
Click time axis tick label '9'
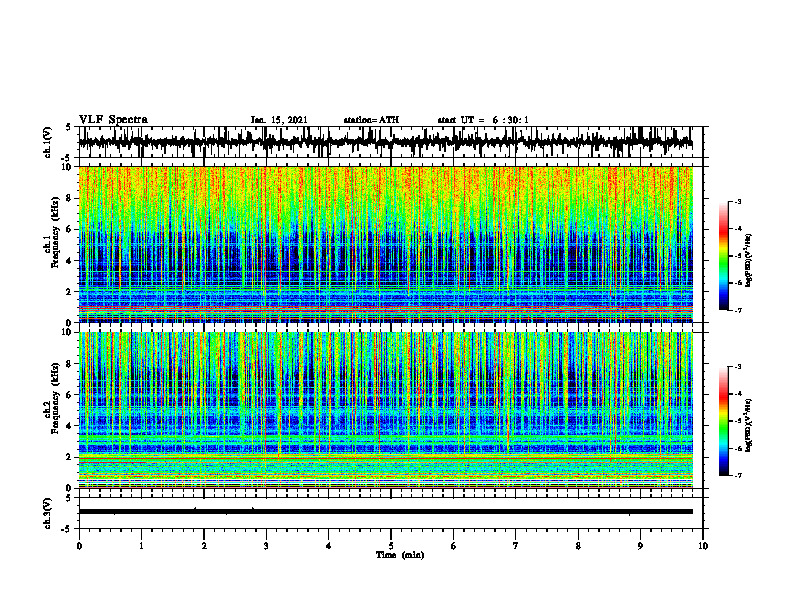tap(640, 546)
